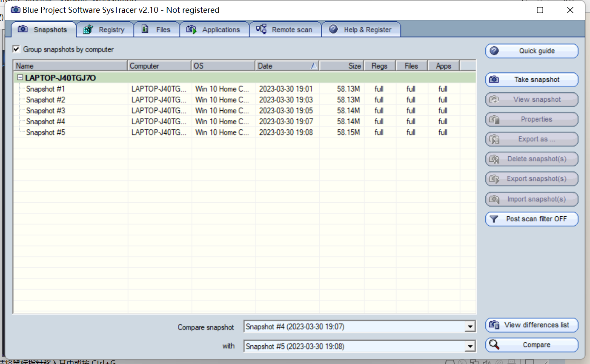Image resolution: width=590 pixels, height=364 pixels.
Task: Uncheck Group snapshots by computer
Action: click(x=16, y=49)
